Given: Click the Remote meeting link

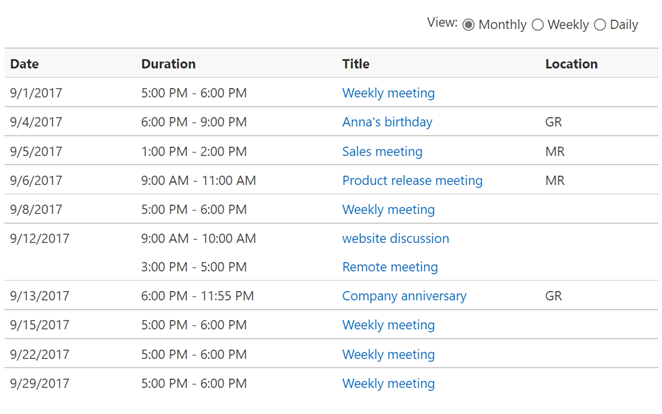Looking at the screenshot, I should click(390, 267).
